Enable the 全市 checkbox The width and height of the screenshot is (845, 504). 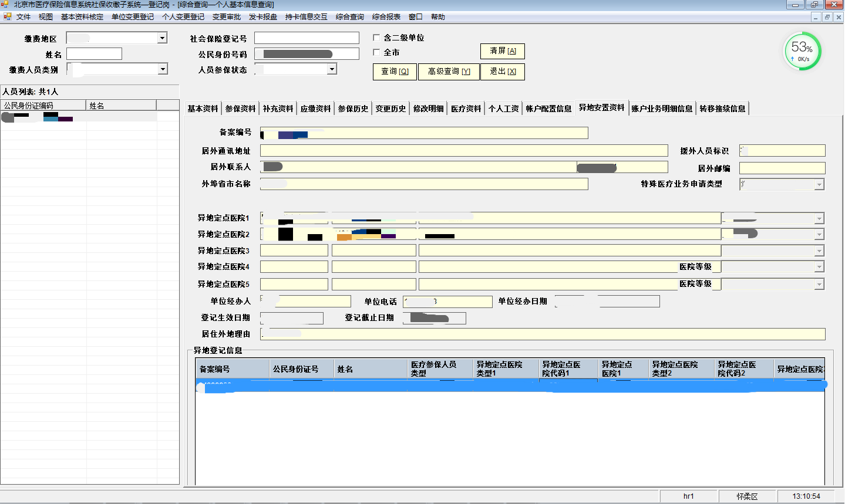pyautogui.click(x=376, y=52)
